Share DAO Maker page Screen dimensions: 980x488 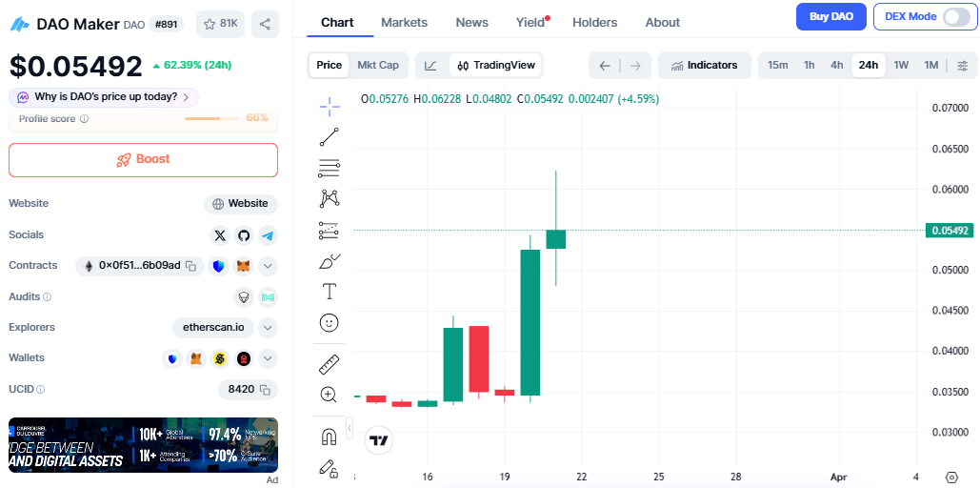[265, 24]
